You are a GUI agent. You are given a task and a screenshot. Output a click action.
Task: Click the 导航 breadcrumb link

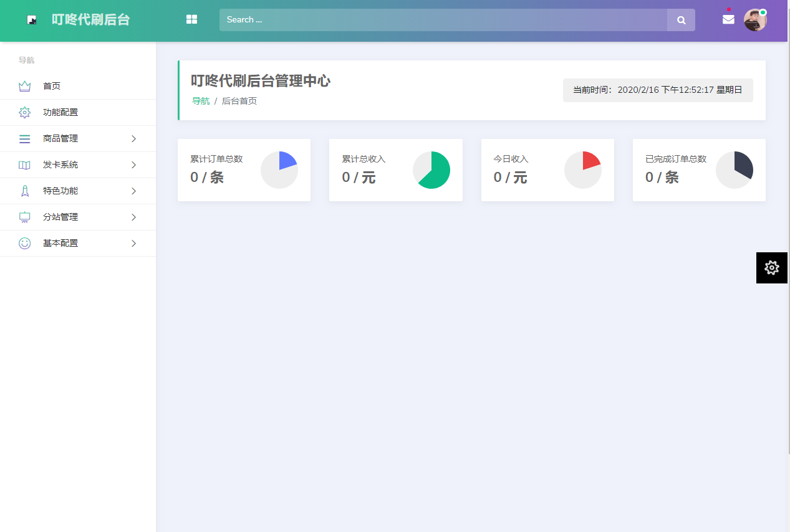[200, 100]
